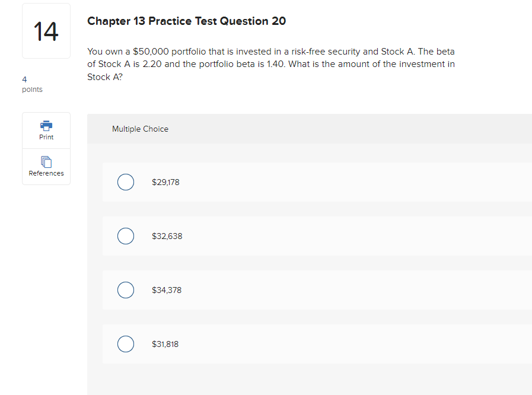
Task: Click the Multiple Choice section header
Action: click(x=140, y=129)
